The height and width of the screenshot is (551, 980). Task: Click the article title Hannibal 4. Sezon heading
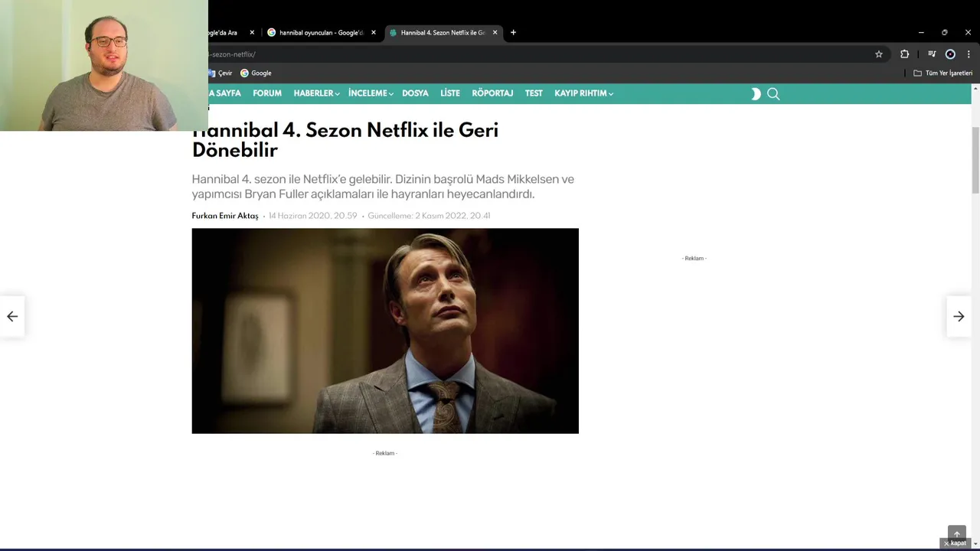click(x=345, y=140)
